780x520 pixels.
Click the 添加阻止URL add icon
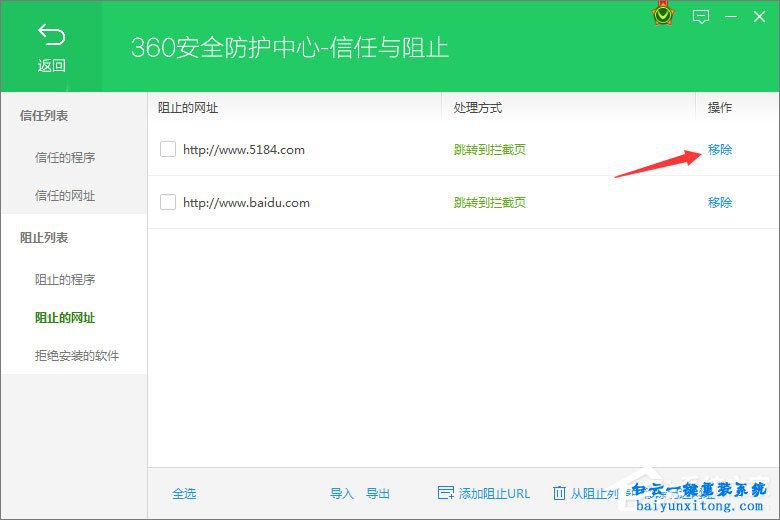click(x=446, y=493)
